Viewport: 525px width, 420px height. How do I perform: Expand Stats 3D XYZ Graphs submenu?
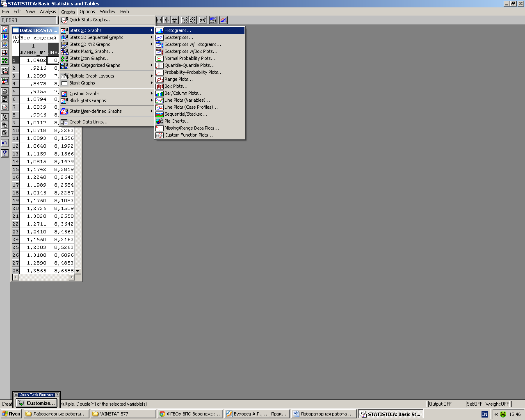pyautogui.click(x=107, y=44)
